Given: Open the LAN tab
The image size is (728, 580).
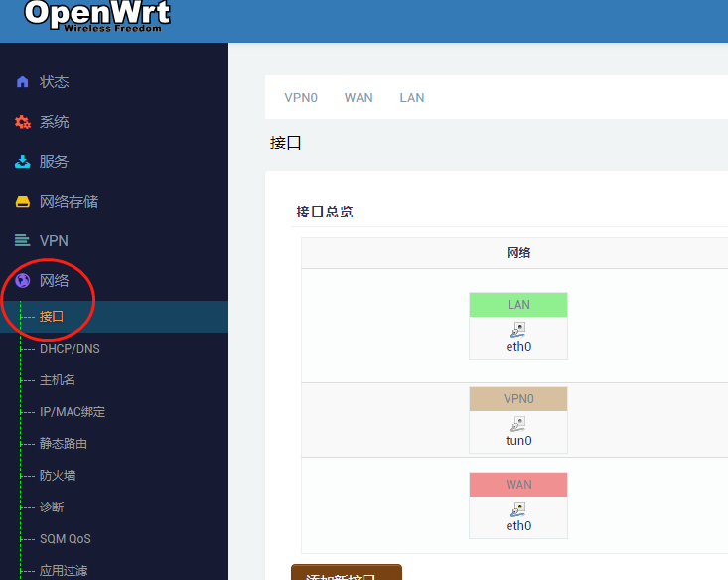Looking at the screenshot, I should coord(412,98).
